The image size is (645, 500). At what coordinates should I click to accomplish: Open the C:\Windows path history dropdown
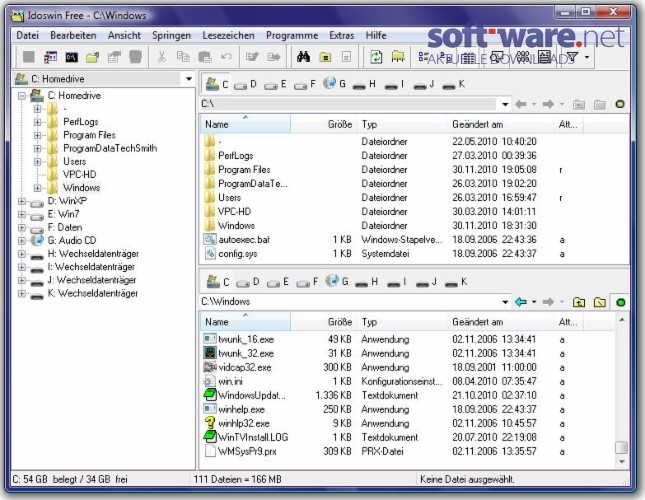pos(505,302)
